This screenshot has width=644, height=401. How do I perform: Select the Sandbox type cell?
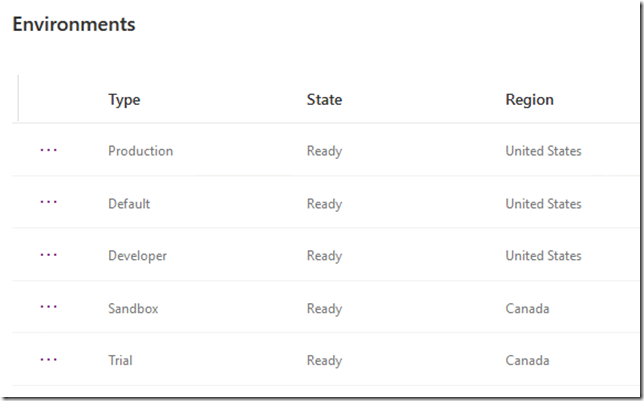pos(133,309)
